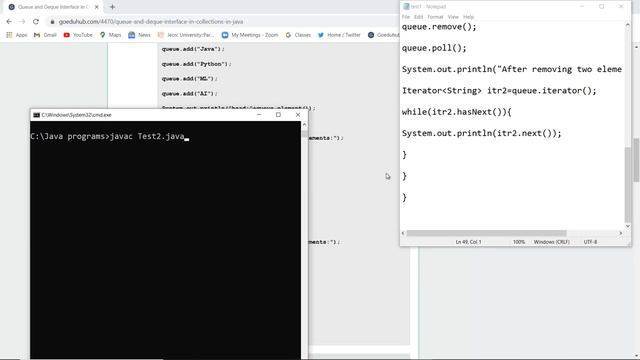Click UTF-8 encoding status entry
The image size is (640, 360).
tap(590, 242)
